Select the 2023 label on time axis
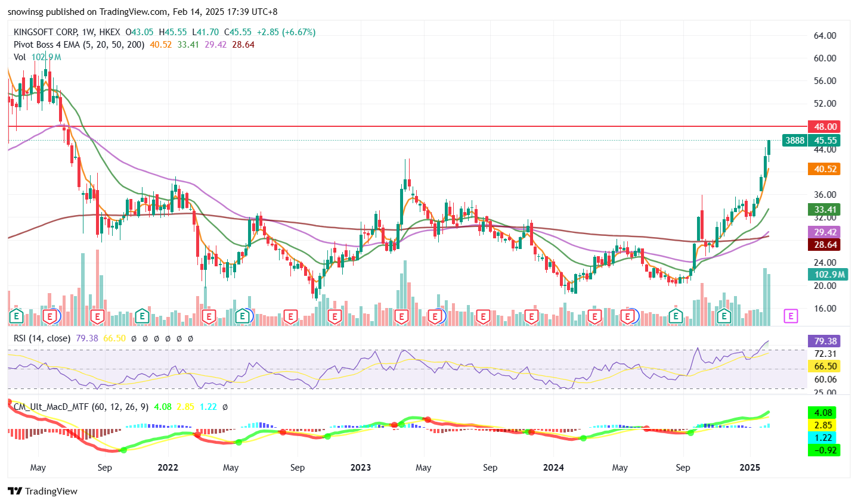 pos(361,468)
